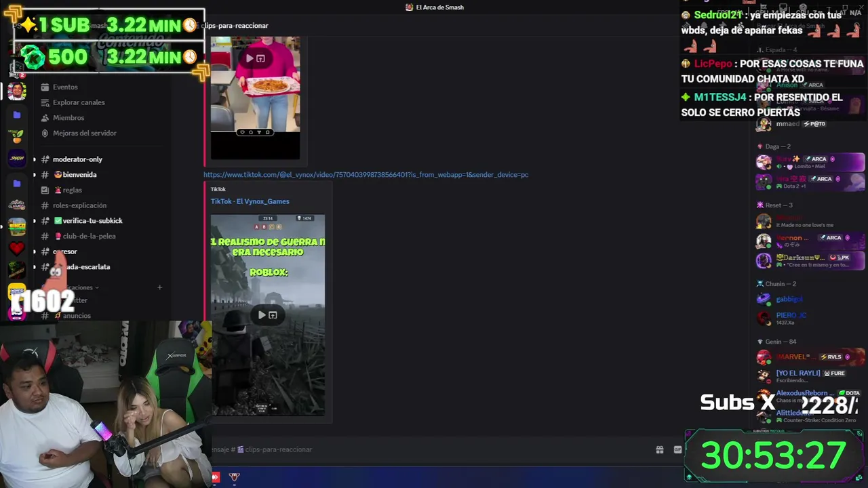This screenshot has width=868, height=488.
Task: Open member playing Dota 2 in Daga
Action: pos(810,182)
